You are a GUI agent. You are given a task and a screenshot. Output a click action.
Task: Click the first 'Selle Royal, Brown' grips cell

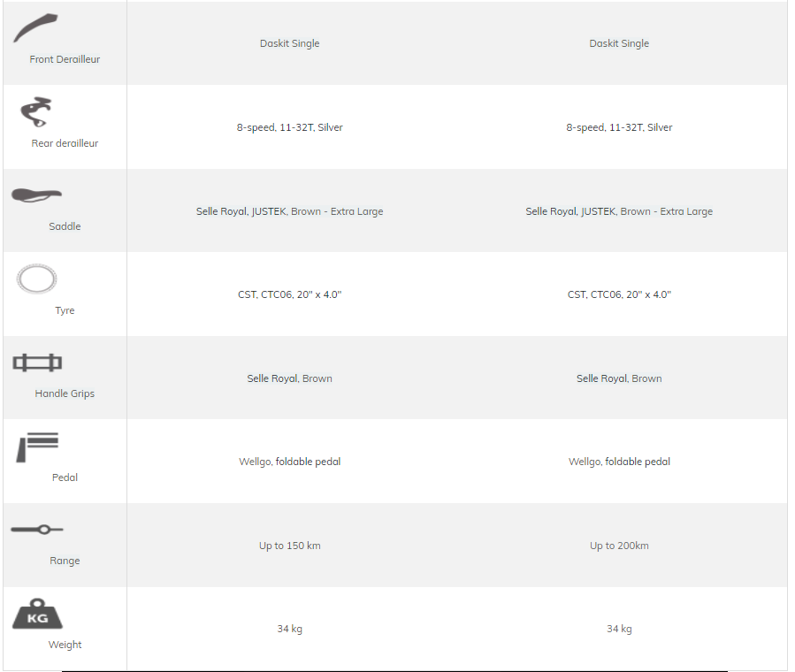pyautogui.click(x=289, y=378)
